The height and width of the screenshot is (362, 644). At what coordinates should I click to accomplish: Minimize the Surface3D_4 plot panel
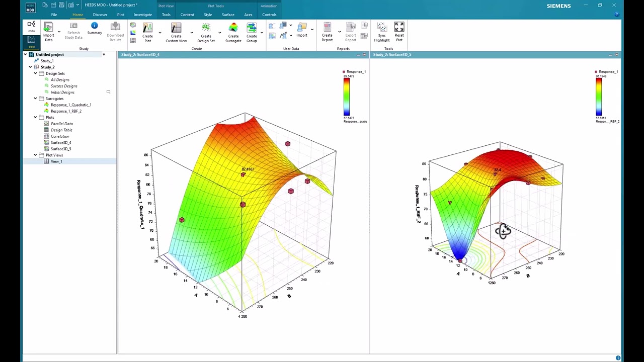(358, 54)
